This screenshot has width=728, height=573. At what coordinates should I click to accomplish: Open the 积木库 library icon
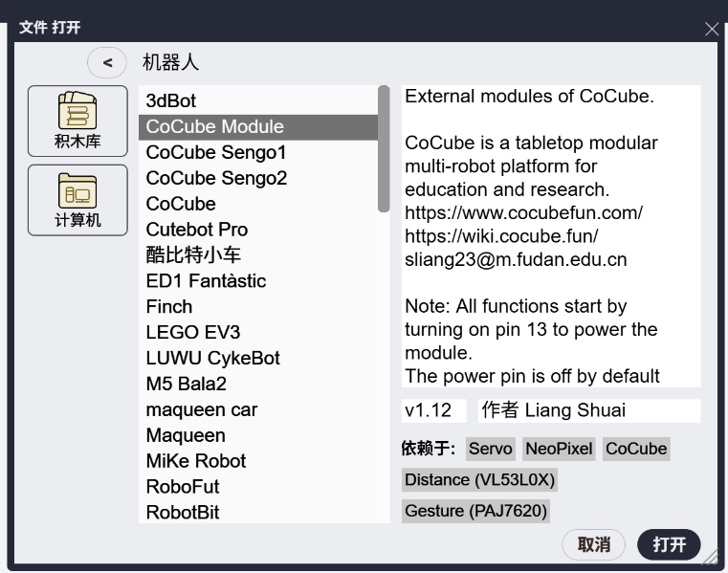click(x=77, y=121)
